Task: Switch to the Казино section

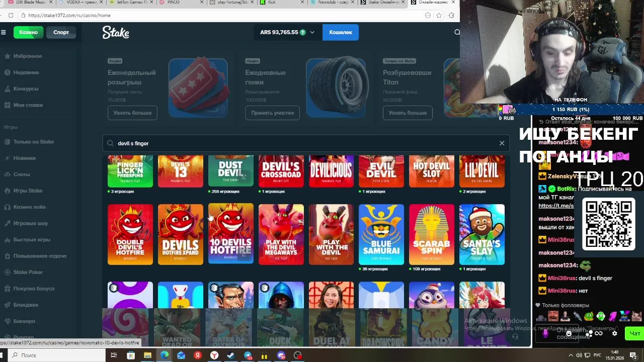Action: pos(28,32)
